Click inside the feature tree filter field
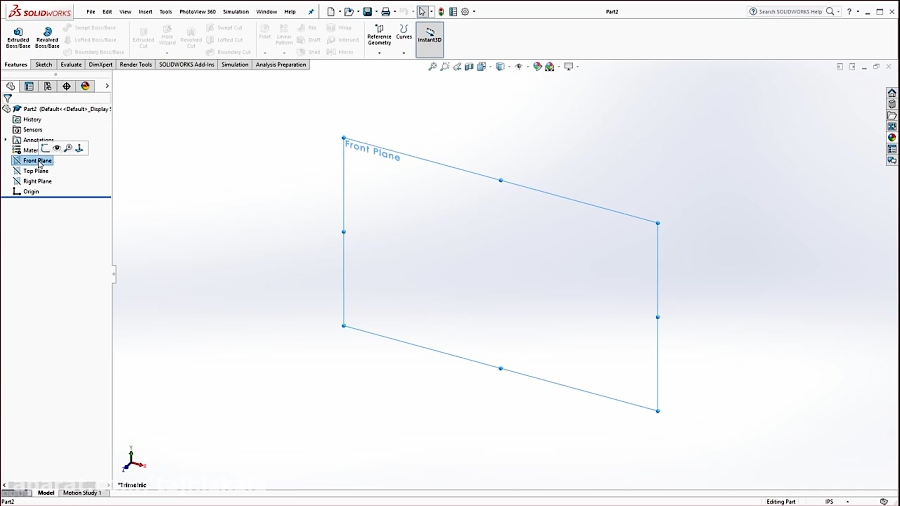The width and height of the screenshot is (900, 506). 61,99
